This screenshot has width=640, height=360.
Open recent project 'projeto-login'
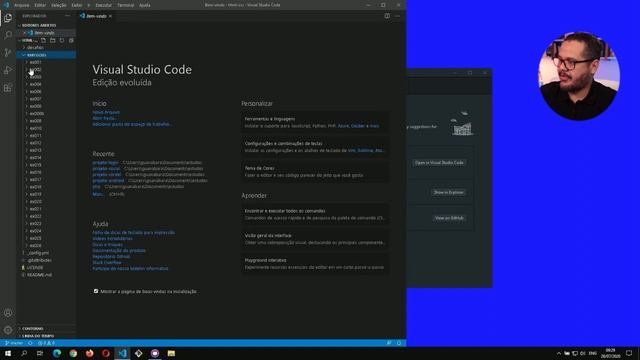coord(105,162)
